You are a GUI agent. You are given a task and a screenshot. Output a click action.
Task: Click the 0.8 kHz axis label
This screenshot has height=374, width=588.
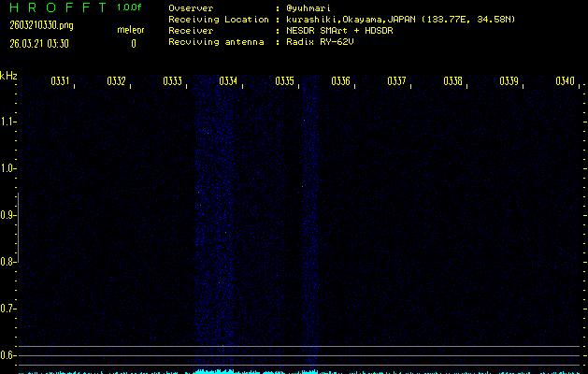(7, 262)
